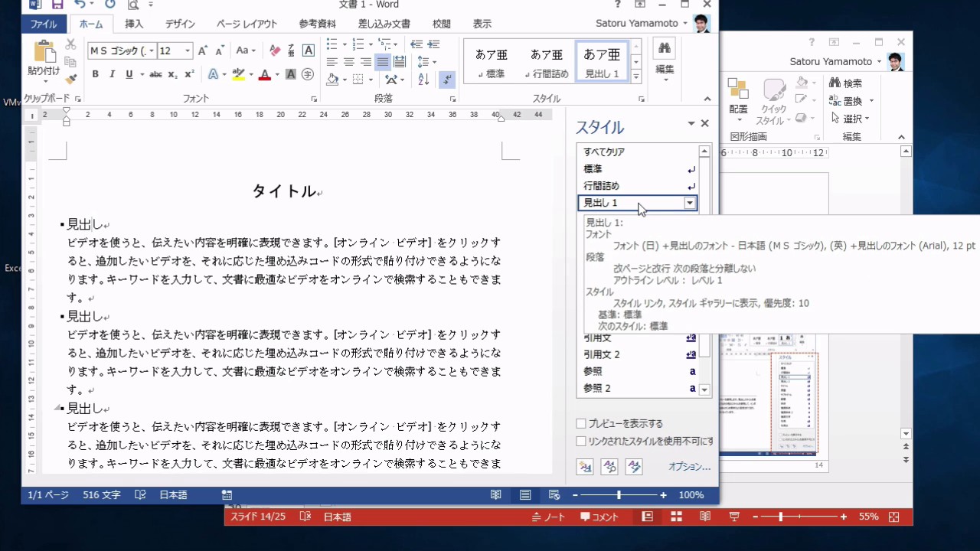Image resolution: width=980 pixels, height=551 pixels.
Task: Click the zoom slider in Word status bar
Action: [619, 495]
